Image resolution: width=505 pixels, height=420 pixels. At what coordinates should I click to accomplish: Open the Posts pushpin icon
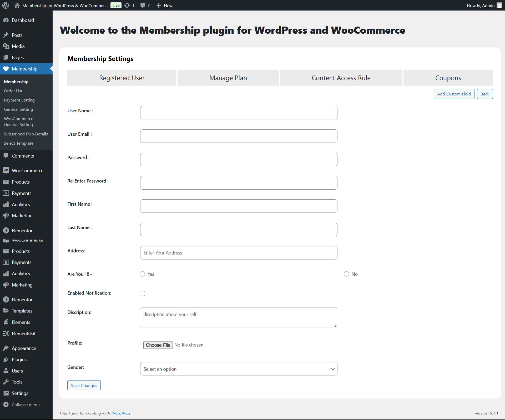click(6, 35)
